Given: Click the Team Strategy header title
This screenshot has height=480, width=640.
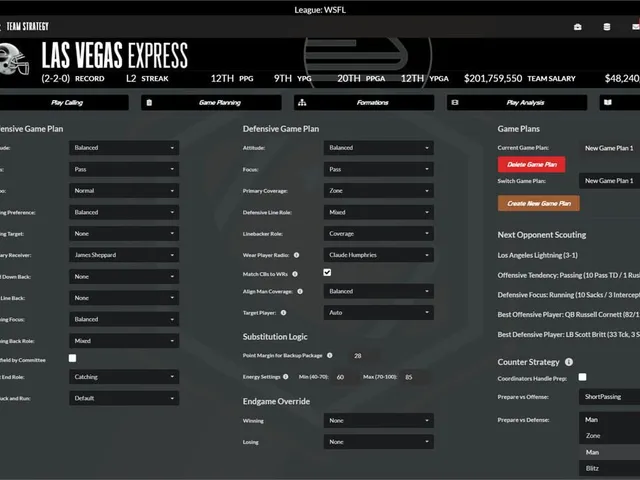Looking at the screenshot, I should click(x=27, y=27).
